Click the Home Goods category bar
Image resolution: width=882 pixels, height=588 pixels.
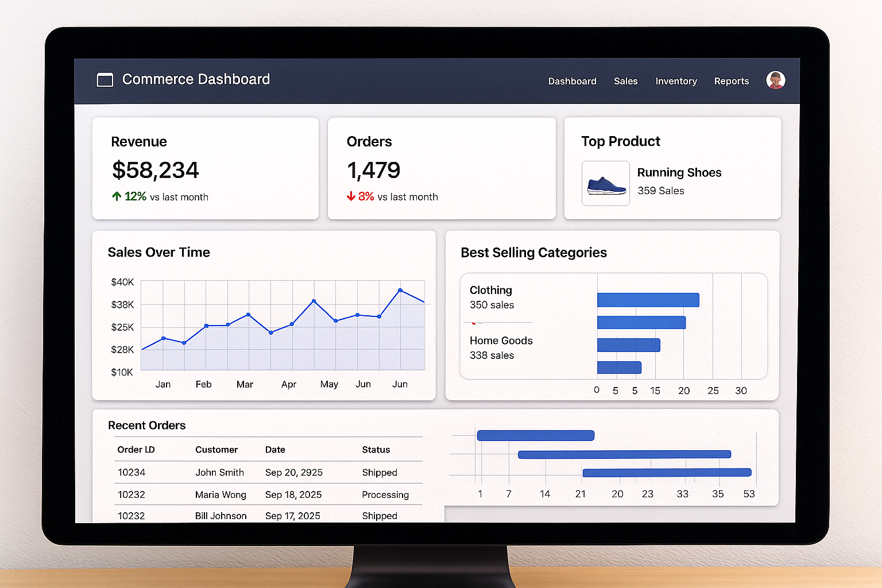click(x=629, y=345)
